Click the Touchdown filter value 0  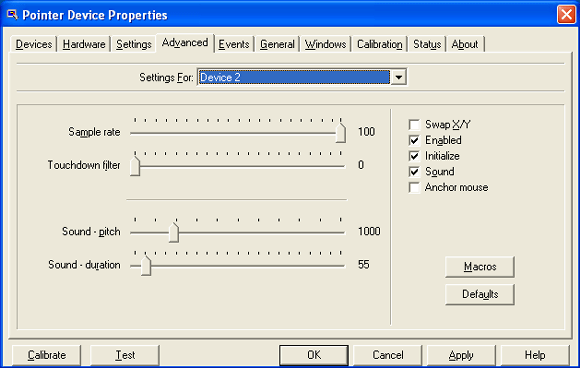point(361,165)
